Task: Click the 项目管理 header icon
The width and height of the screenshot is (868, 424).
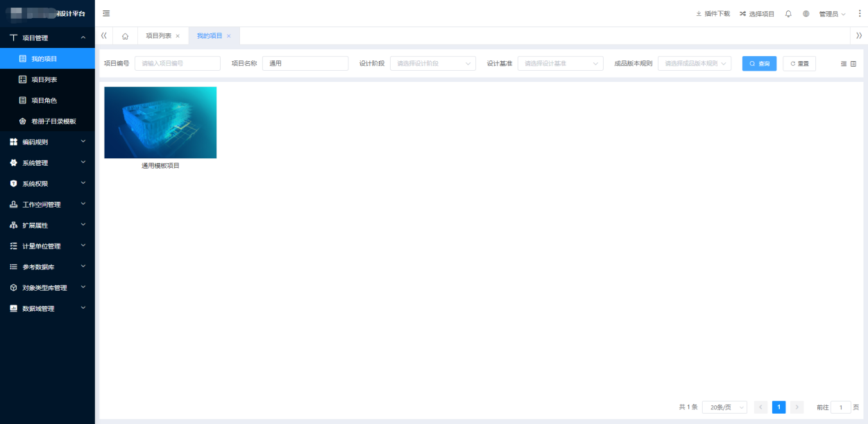Action: [13, 37]
